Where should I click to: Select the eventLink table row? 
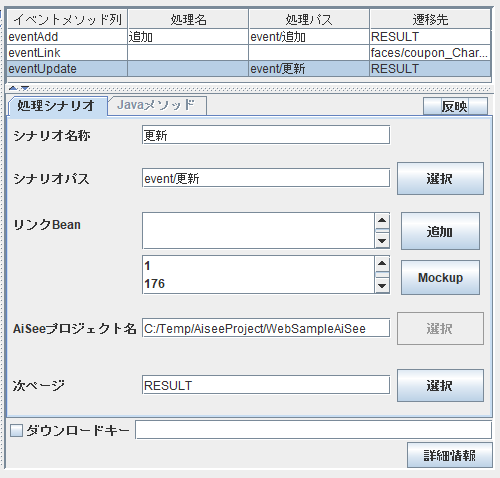click(x=249, y=53)
